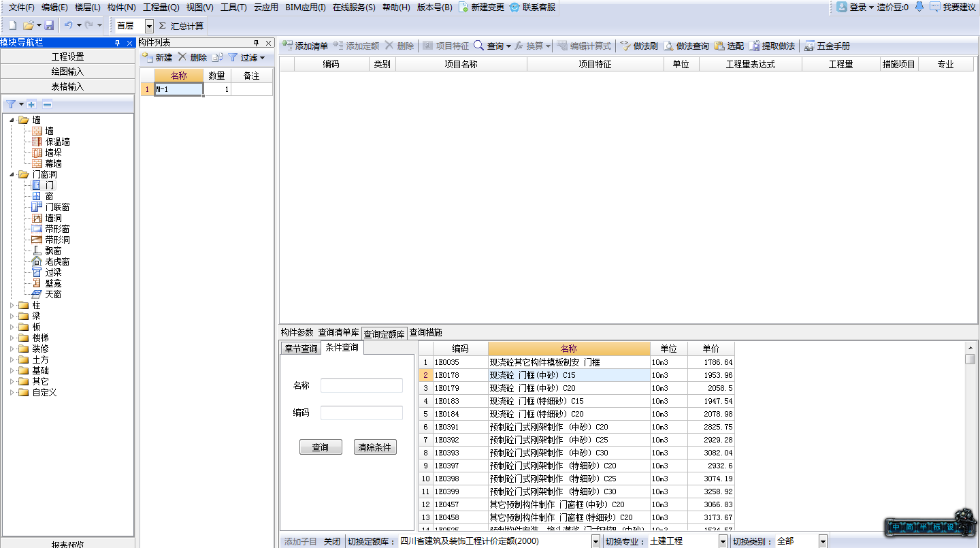Click the copy component icon
980x548 pixels.
tap(217, 58)
